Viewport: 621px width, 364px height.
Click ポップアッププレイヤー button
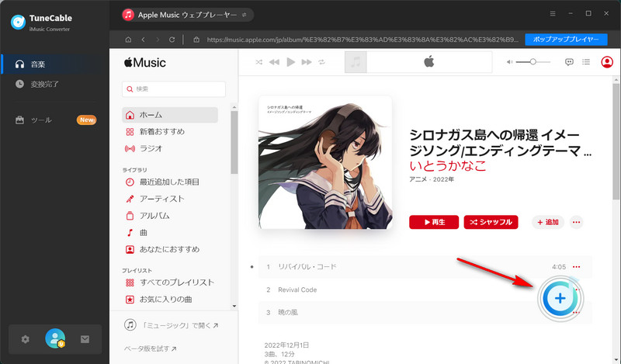pyautogui.click(x=566, y=40)
